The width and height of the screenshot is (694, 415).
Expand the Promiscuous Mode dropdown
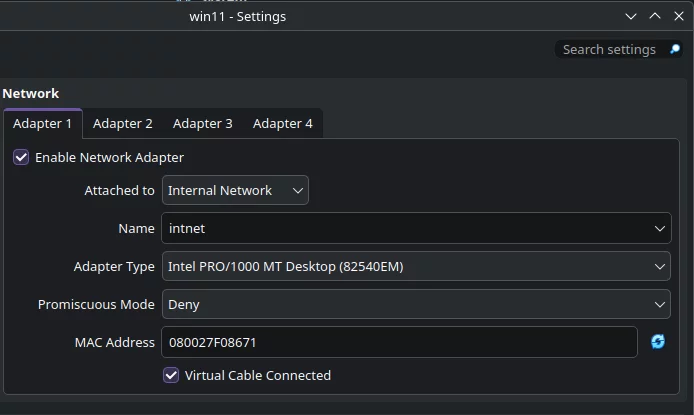pos(416,304)
